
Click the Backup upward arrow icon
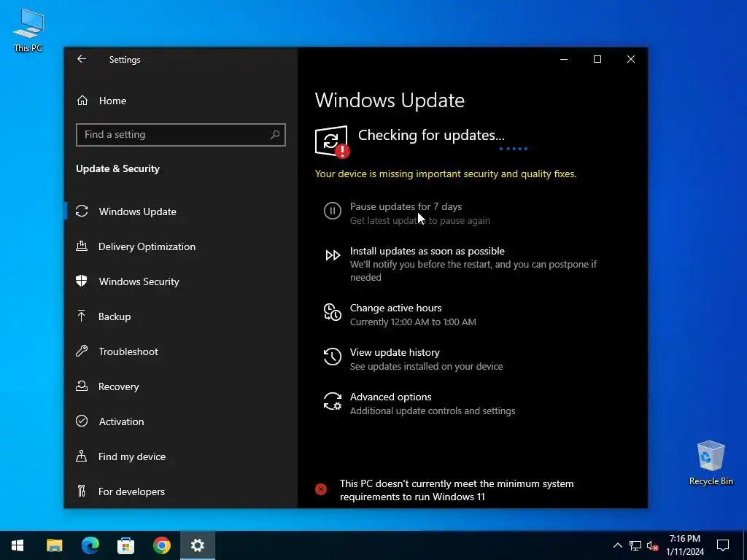82,316
